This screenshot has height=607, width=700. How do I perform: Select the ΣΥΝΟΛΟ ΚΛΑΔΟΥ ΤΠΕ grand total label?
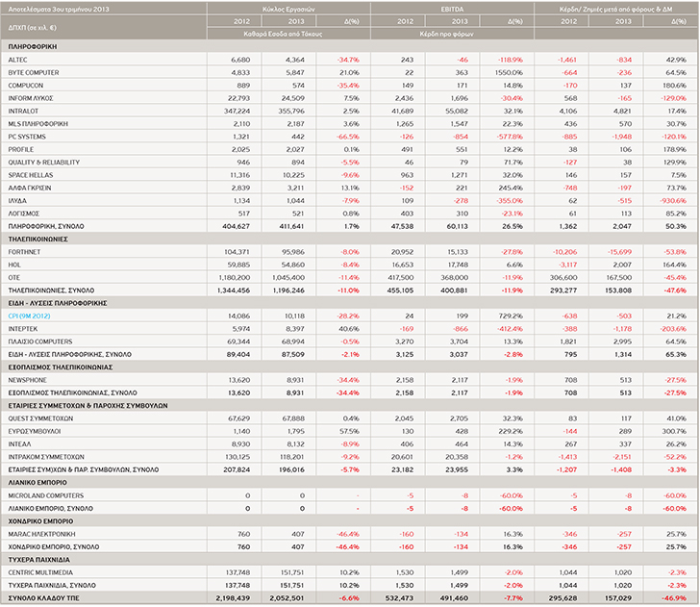tap(44, 598)
